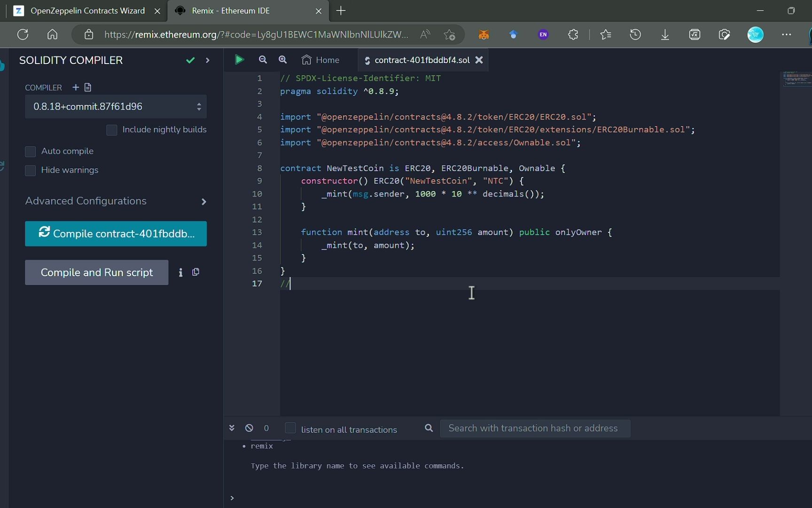
Task: Open Read aloud icon in address bar
Action: (x=425, y=34)
